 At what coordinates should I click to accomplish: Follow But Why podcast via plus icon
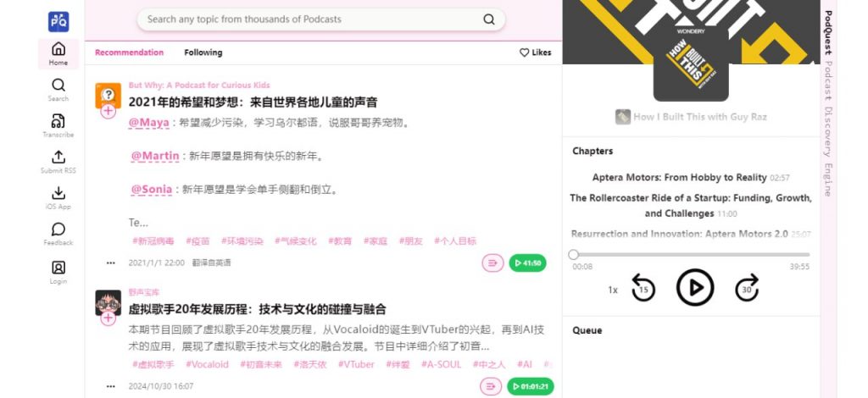point(108,111)
